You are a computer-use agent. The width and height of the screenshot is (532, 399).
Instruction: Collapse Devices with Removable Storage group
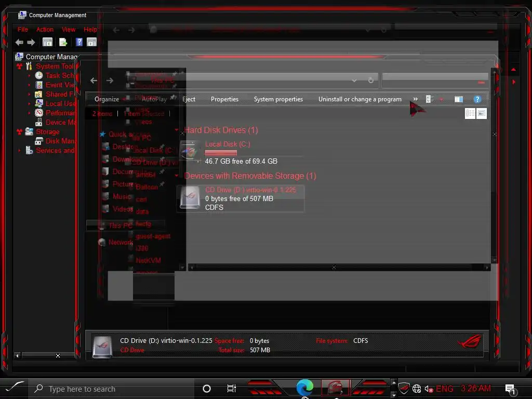(x=177, y=176)
